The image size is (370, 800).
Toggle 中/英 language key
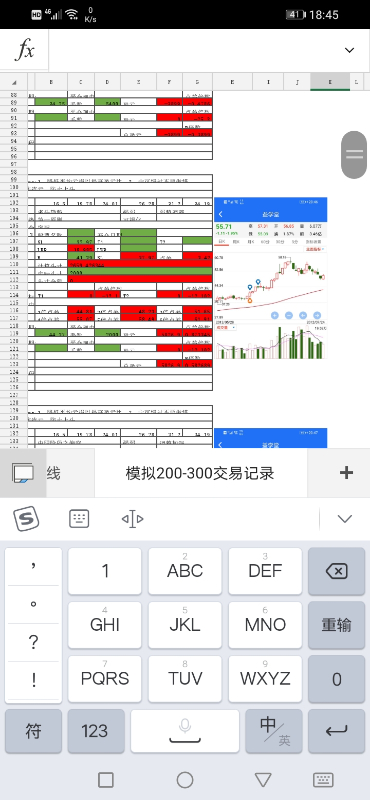[x=274, y=731]
